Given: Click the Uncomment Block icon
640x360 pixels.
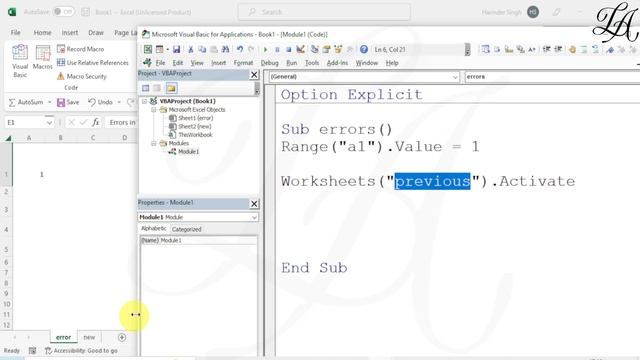Looking at the screenshot, I should coord(596,49).
